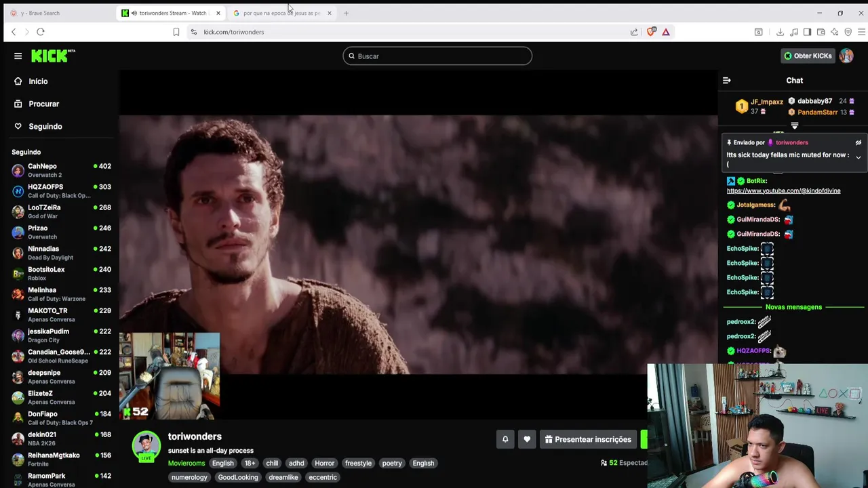Toggle the follow heart for toriwonders
This screenshot has height=488, width=868.
point(527,439)
